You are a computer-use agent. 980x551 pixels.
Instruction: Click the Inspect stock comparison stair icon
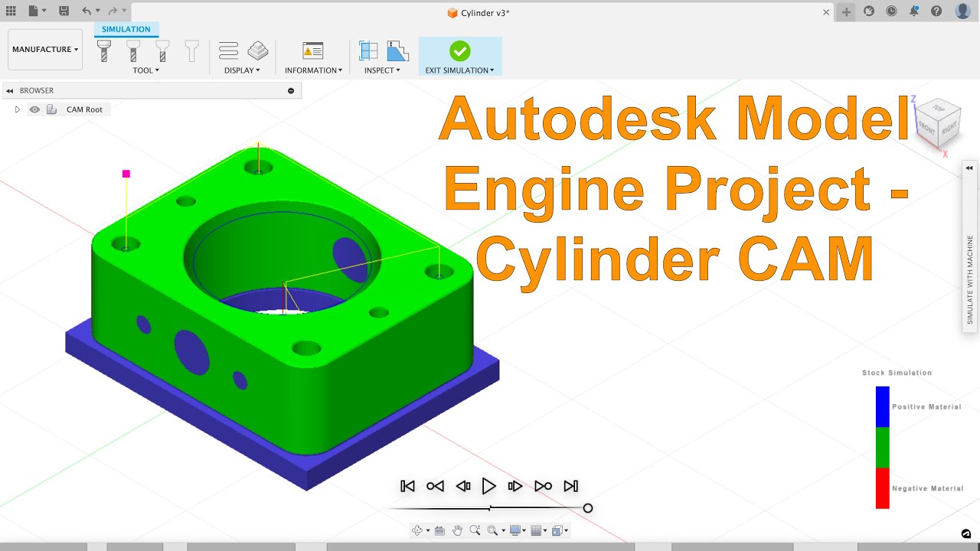397,51
